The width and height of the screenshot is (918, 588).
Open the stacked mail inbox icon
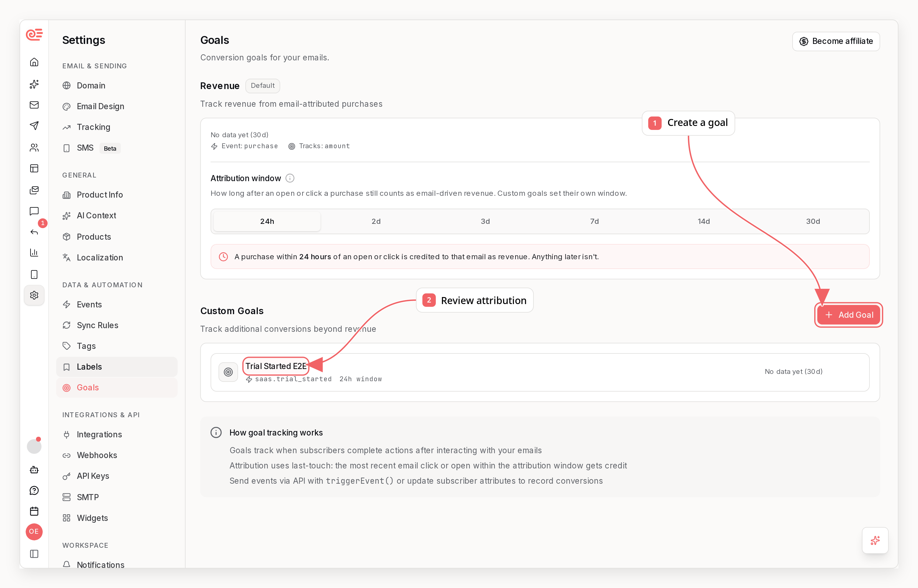tap(34, 190)
